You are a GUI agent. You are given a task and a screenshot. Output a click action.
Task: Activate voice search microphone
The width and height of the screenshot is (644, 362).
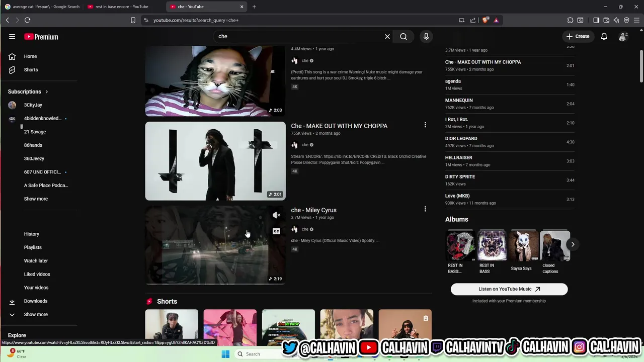[426, 36]
